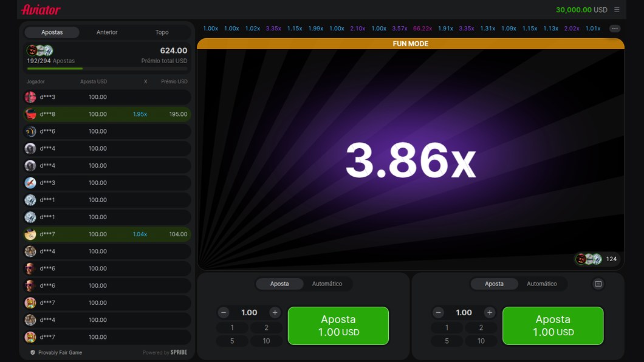Choose quick amount 1 in the right bet panel
This screenshot has width=644, height=362.
447,327
